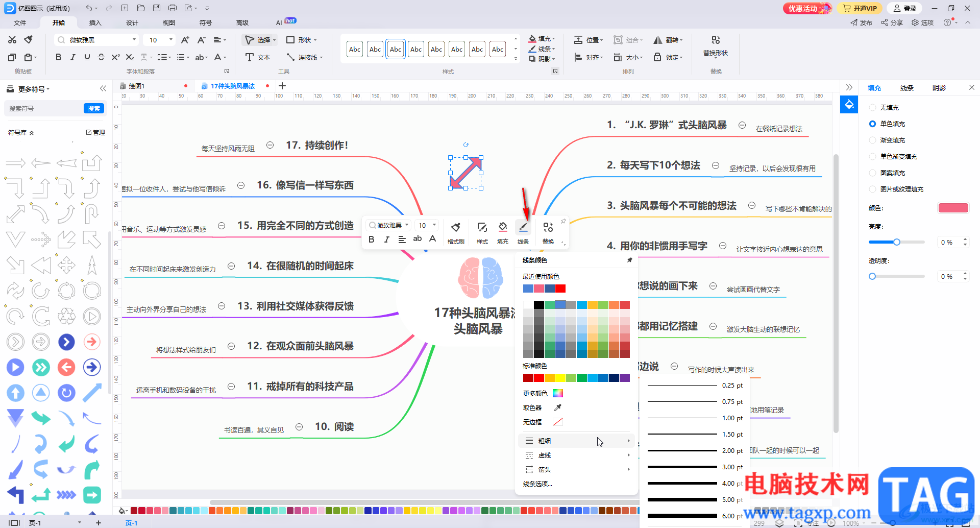Toggle Italic in the ribbon

point(73,57)
